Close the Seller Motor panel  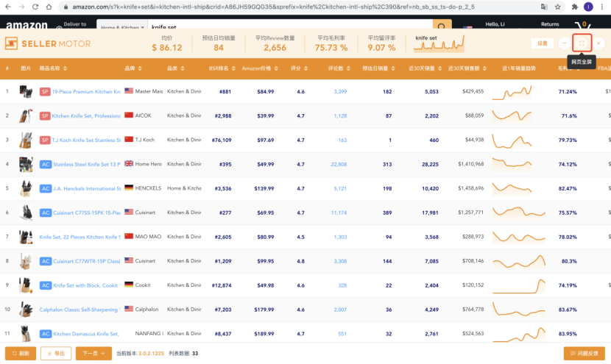(598, 43)
